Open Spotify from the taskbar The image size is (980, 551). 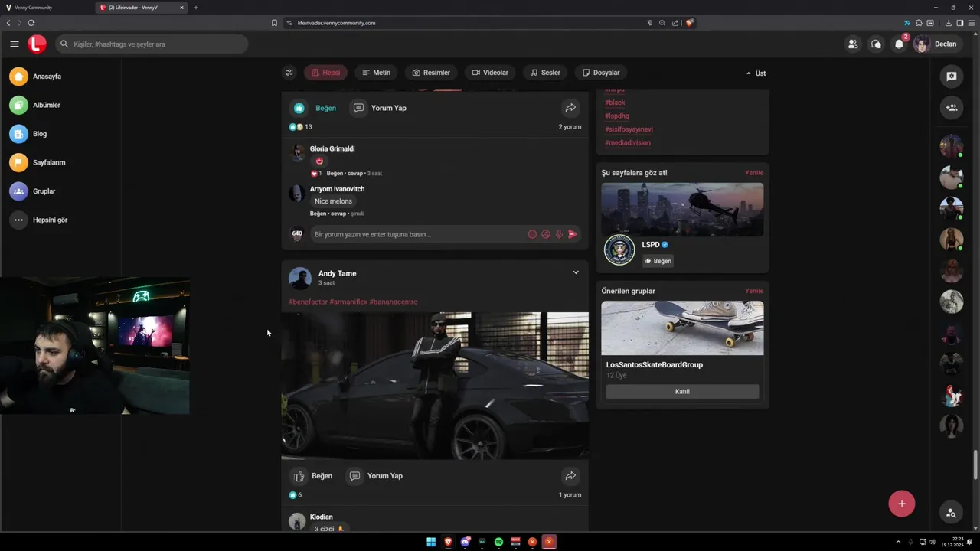tap(498, 542)
